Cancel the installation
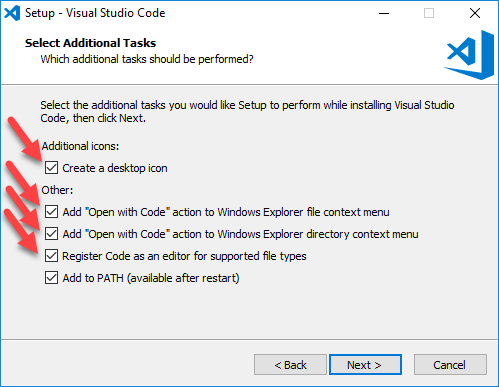 tap(450, 365)
